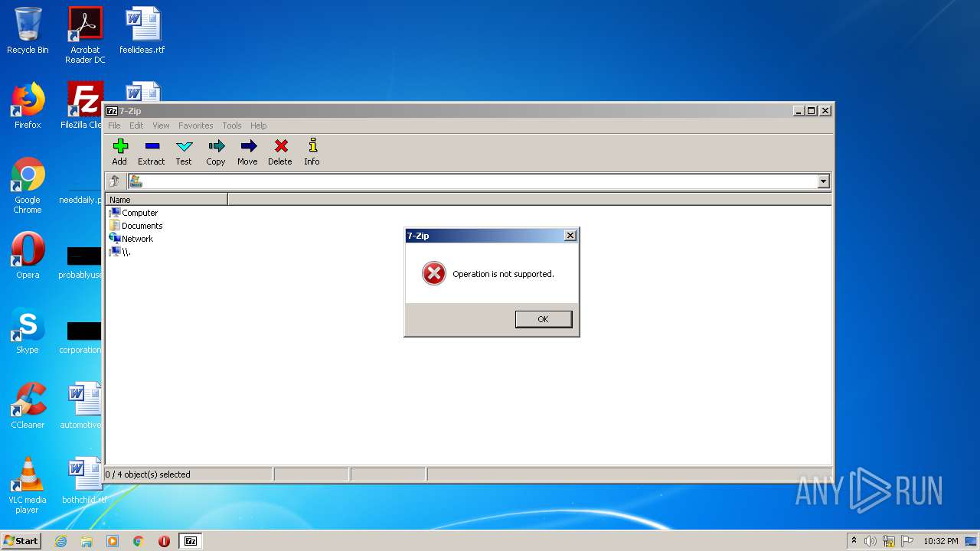Click the red error icon in dialog
980x551 pixels.
coord(434,273)
